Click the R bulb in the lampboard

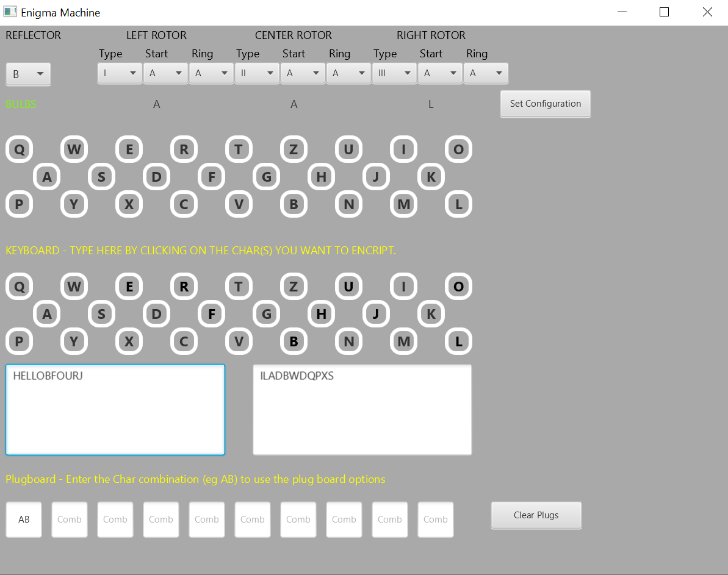184,149
